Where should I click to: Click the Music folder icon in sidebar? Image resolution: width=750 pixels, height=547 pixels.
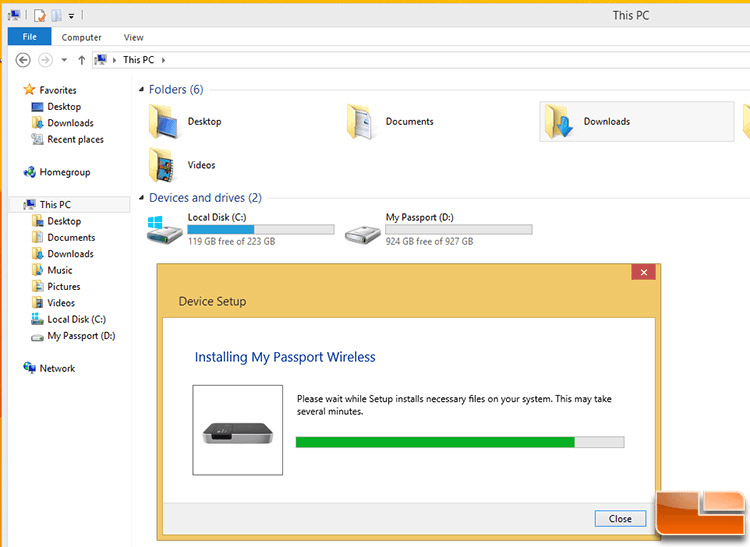37,270
